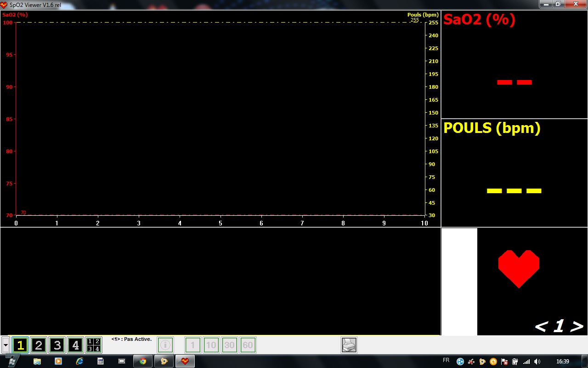Switch to channel 4 view
Image resolution: width=588 pixels, height=368 pixels.
click(x=75, y=345)
